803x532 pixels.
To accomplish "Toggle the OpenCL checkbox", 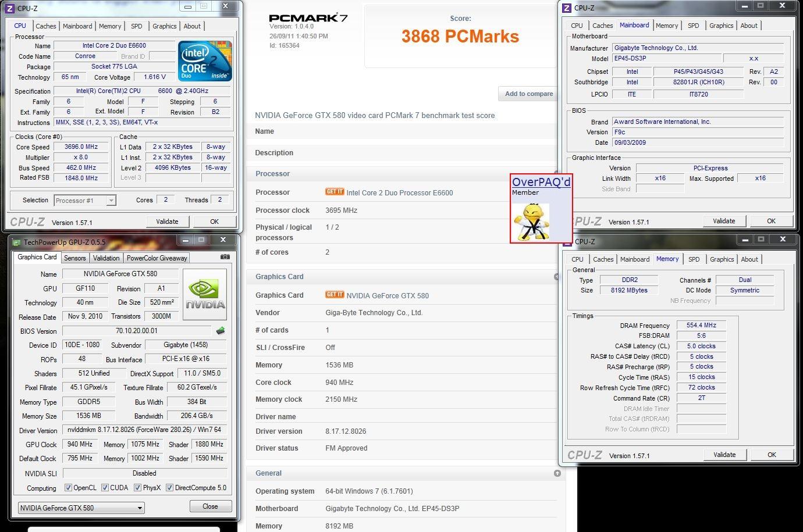I will click(68, 488).
